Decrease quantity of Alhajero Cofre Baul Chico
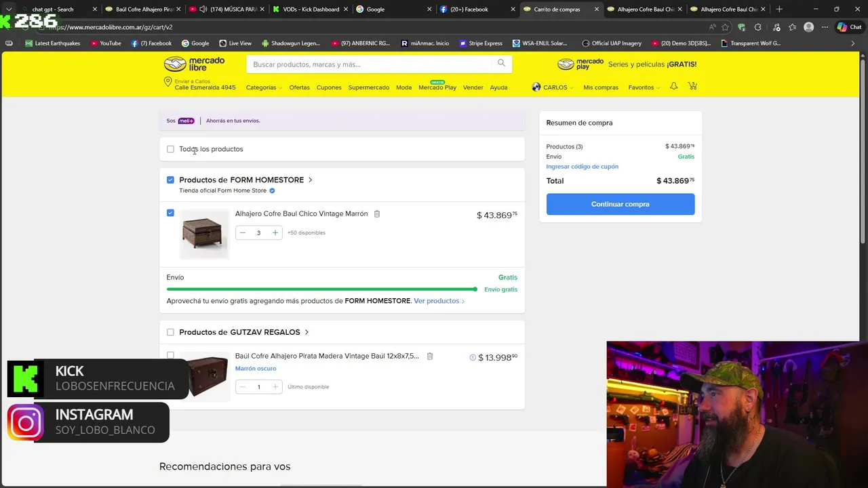The height and width of the screenshot is (488, 868). point(243,232)
